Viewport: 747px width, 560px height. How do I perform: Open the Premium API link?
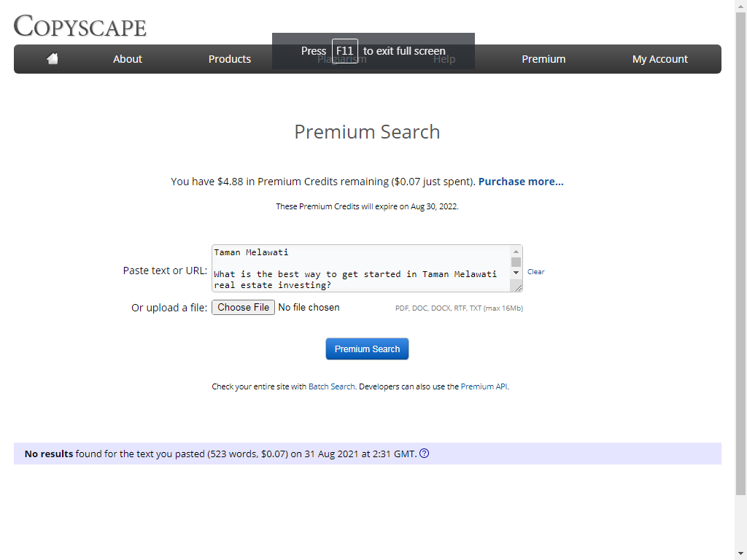[x=484, y=386]
